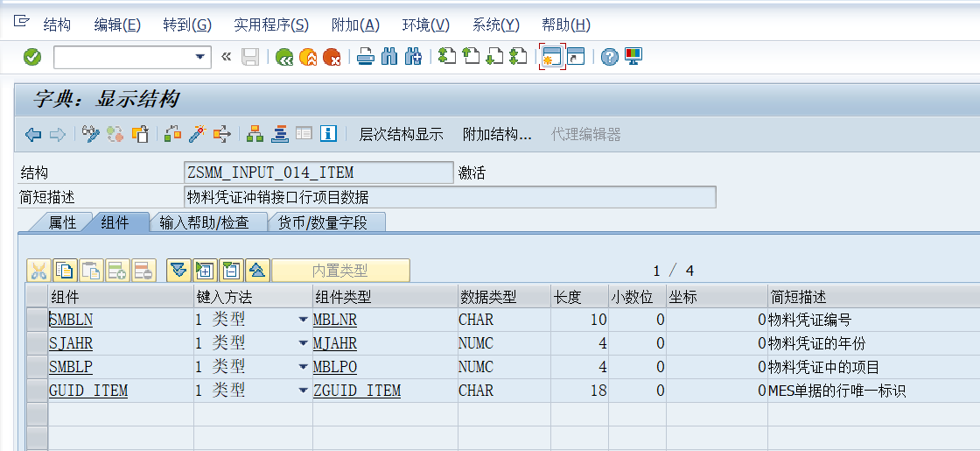Click the red Cancel icon
Viewport: 980px width, 451px height.
coord(332,57)
